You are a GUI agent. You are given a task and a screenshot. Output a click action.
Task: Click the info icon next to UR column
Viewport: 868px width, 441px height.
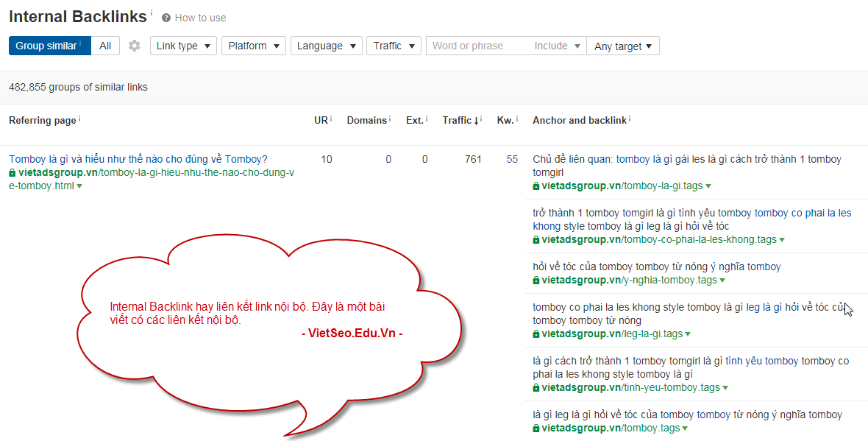tap(331, 119)
